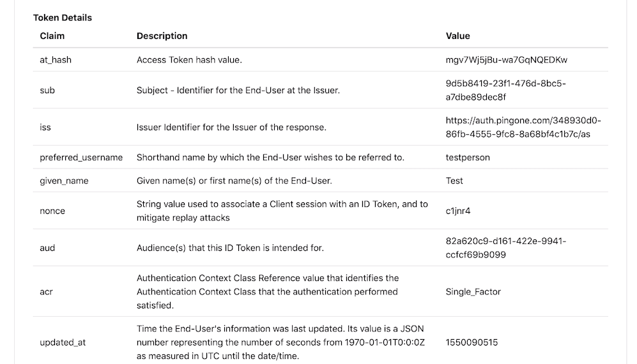
Task: Select the aud claim name
Action: (47, 248)
